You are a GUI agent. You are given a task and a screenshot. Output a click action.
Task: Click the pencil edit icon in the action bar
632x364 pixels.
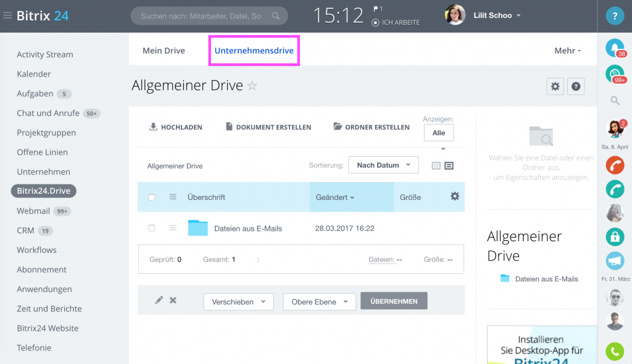click(159, 300)
